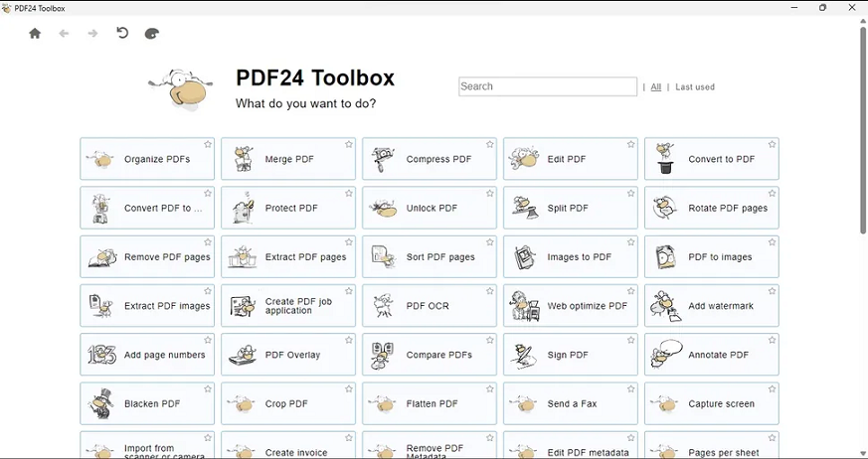Screen dimensions: 868x459
Task: Open Import from scanner or camera
Action: (147, 445)
